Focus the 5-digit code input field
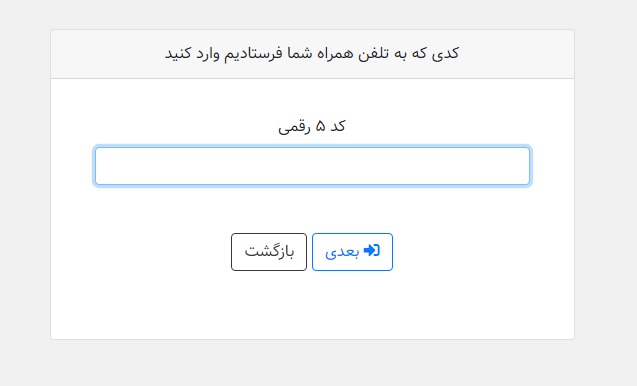Image resolution: width=637 pixels, height=386 pixels. (312, 166)
